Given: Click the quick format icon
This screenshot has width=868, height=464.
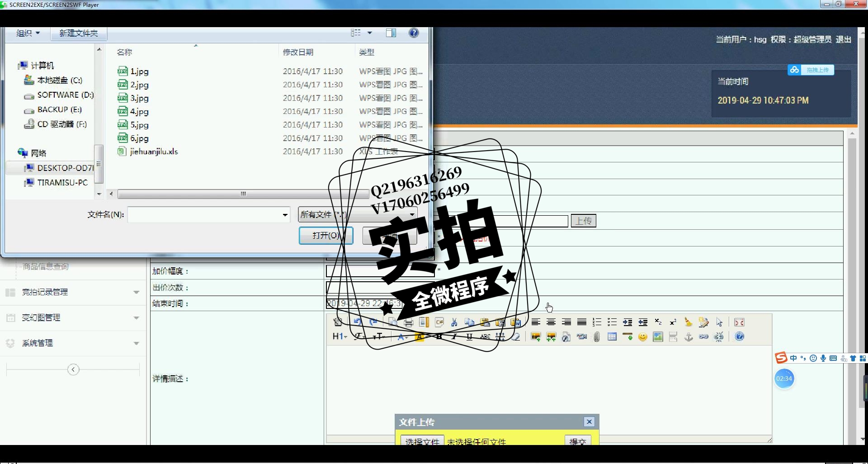Looking at the screenshot, I should (703, 322).
